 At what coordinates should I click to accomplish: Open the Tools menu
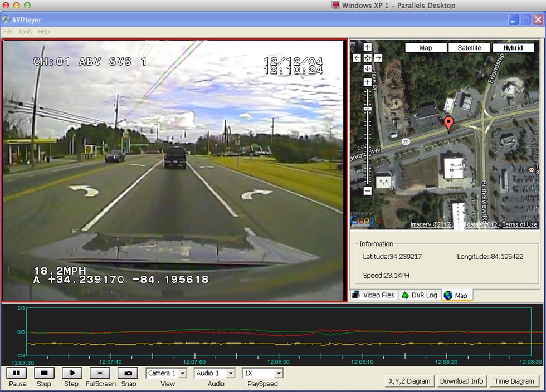point(25,32)
